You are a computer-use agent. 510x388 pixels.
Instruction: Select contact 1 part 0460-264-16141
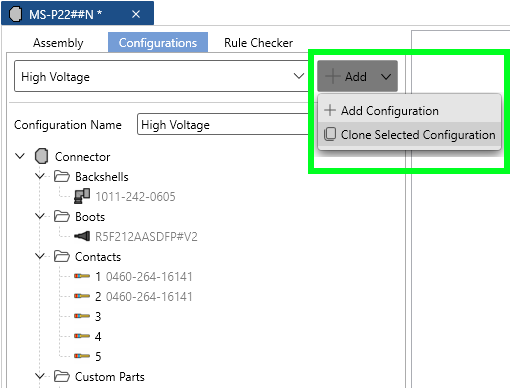click(149, 277)
